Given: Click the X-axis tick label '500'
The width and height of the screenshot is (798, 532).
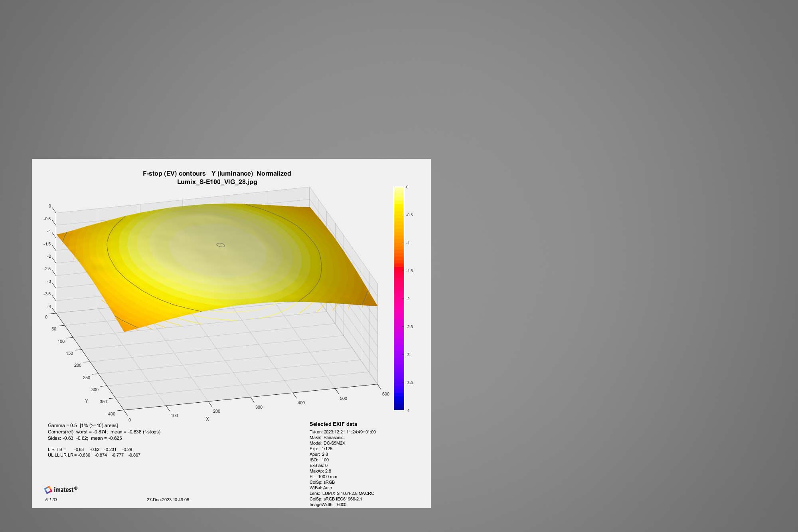Looking at the screenshot, I should pyautogui.click(x=344, y=398).
